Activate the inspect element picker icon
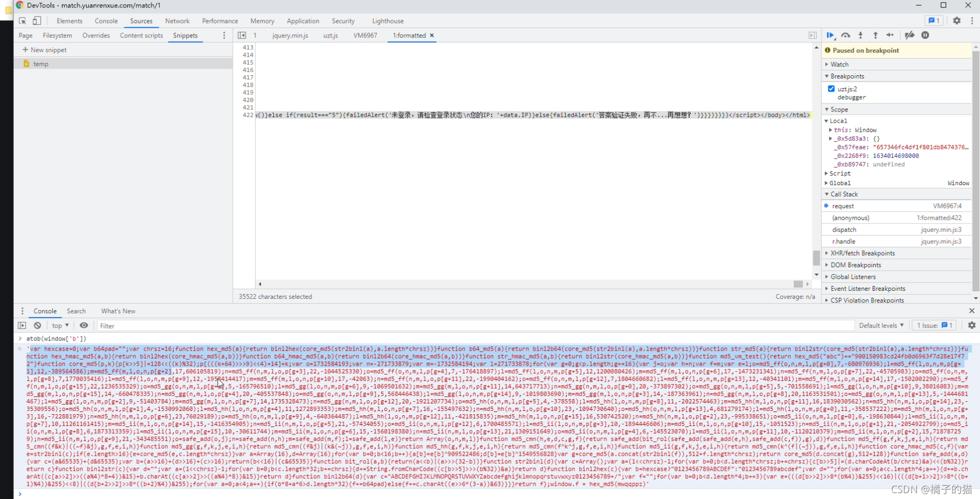Viewport: 980px width, 499px height. click(22, 21)
